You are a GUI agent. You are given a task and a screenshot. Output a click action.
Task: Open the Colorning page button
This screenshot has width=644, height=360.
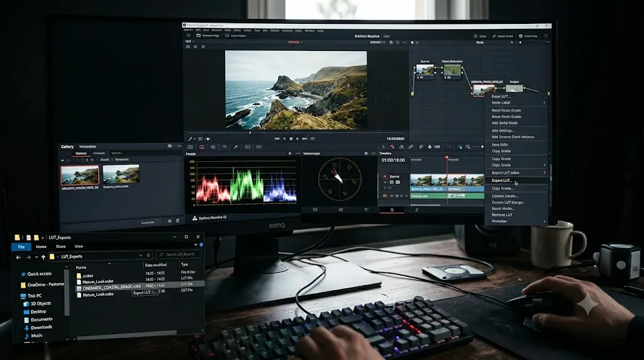click(x=528, y=36)
